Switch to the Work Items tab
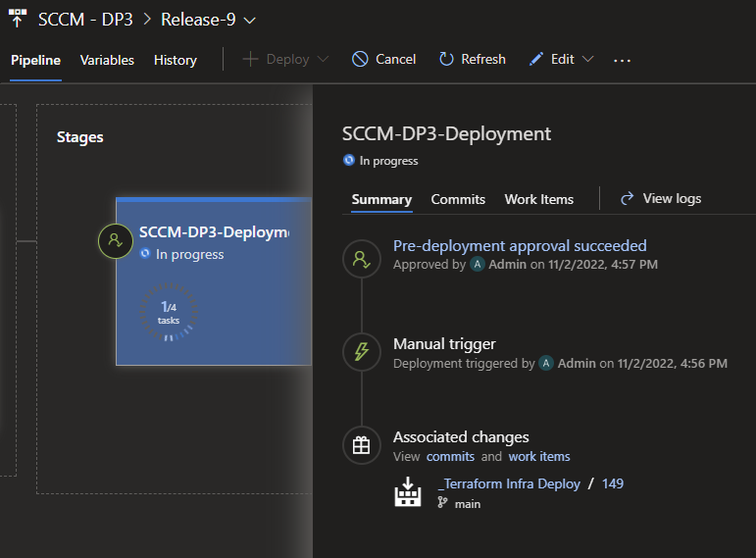 click(539, 199)
